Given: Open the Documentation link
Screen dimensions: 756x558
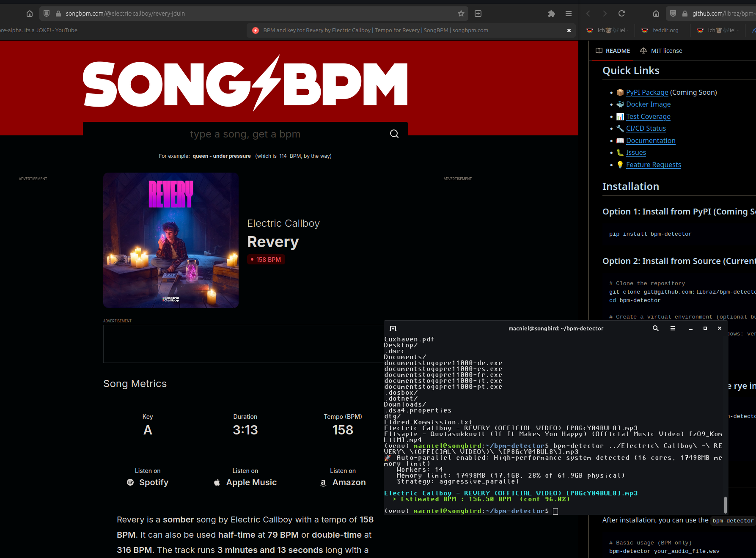Looking at the screenshot, I should tap(651, 140).
